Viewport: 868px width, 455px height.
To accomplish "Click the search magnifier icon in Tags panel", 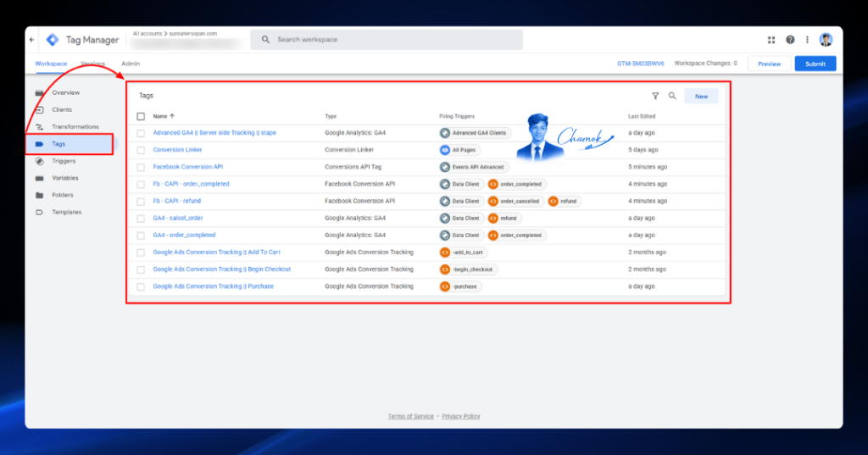I will (x=672, y=96).
